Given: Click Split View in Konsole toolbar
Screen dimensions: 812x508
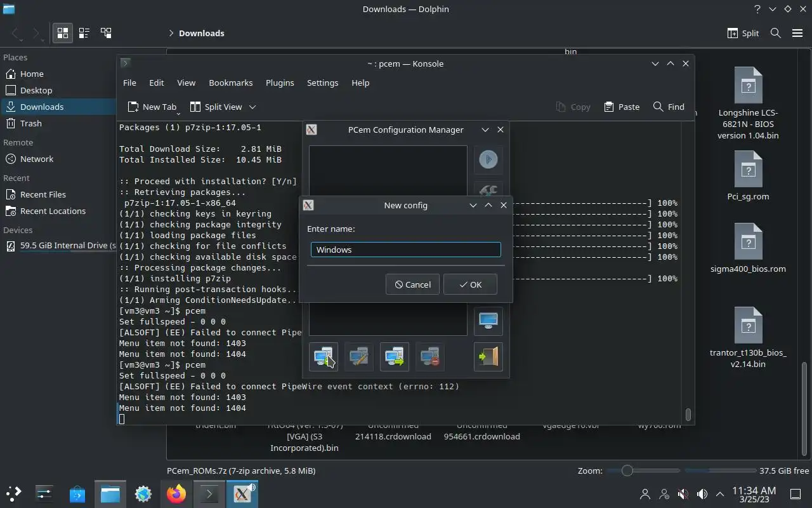Looking at the screenshot, I should tap(216, 107).
